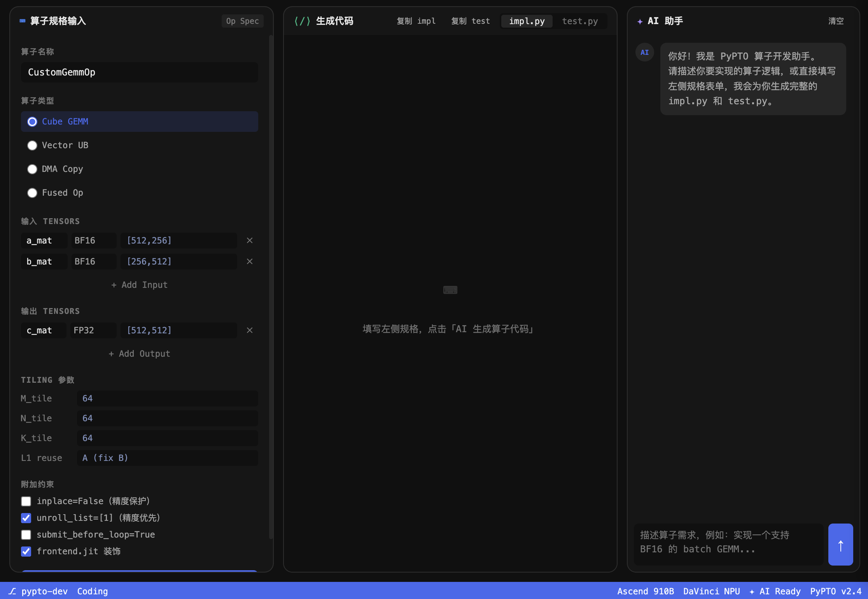Viewport: 868px width, 599px height.
Task: Click the sparkle icon next to AI 助手
Action: tap(640, 21)
